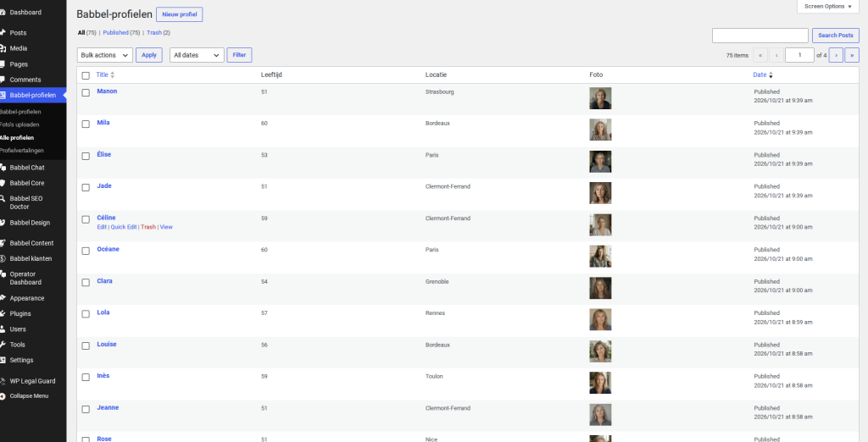Open Manon's profile photo thumbnail

tap(600, 98)
